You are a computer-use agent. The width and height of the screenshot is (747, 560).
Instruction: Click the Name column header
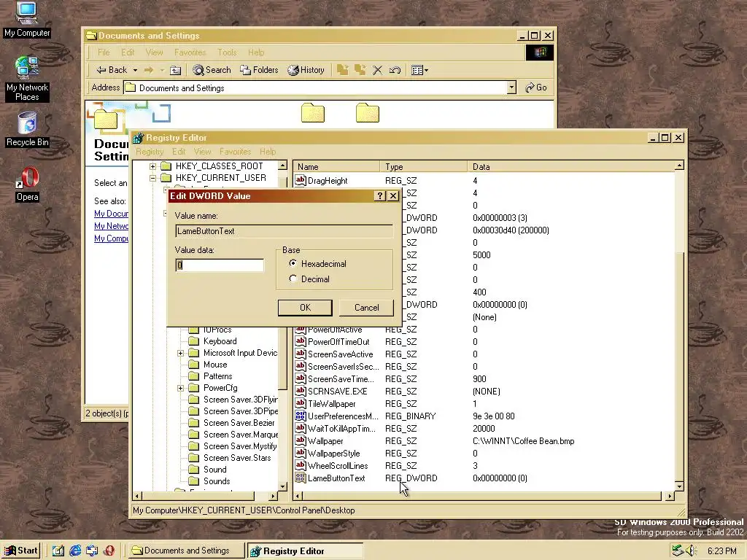point(337,167)
